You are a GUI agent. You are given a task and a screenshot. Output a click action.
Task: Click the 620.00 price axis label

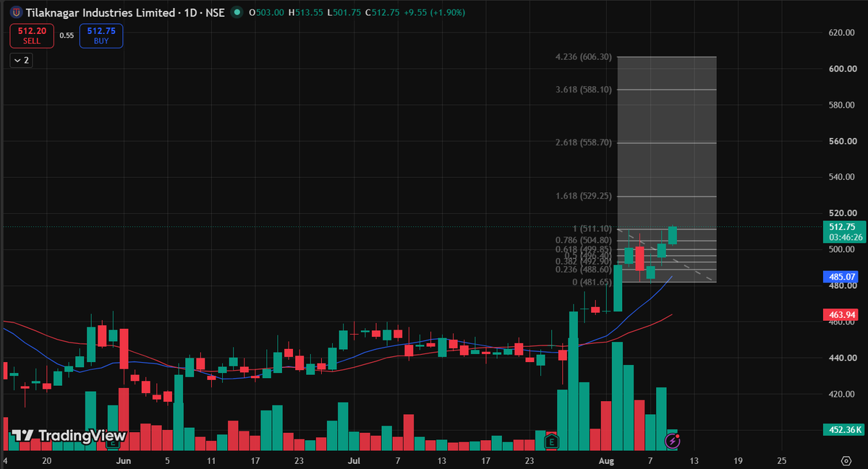click(843, 33)
